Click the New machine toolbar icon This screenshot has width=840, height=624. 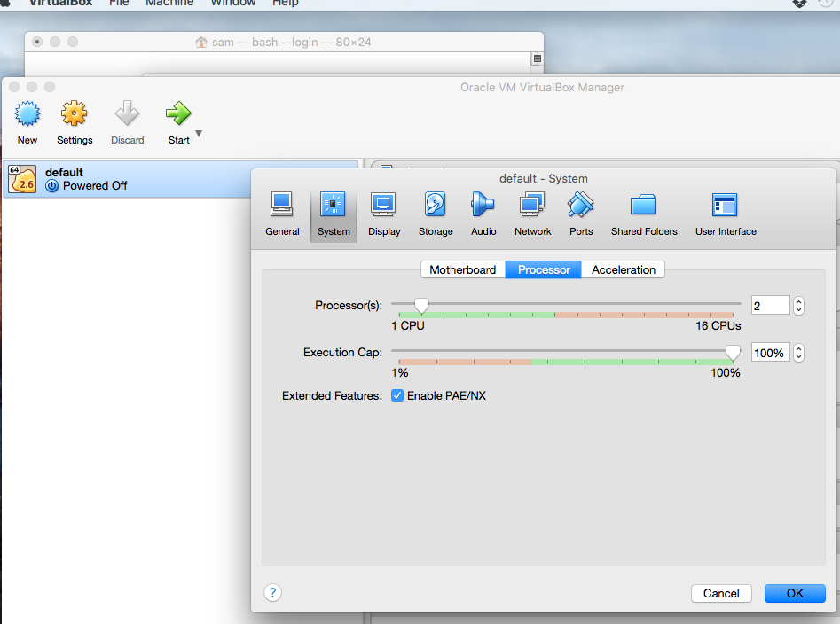[x=27, y=113]
